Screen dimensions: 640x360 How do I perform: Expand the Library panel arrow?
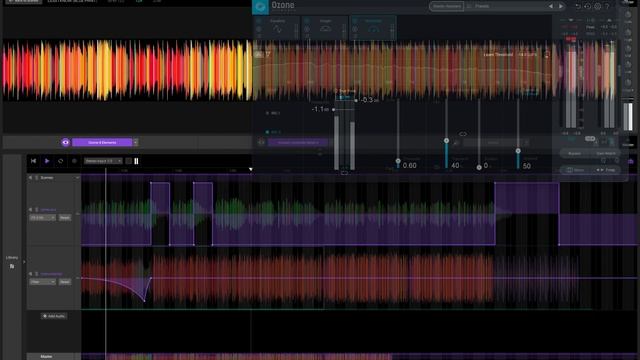click(24, 262)
